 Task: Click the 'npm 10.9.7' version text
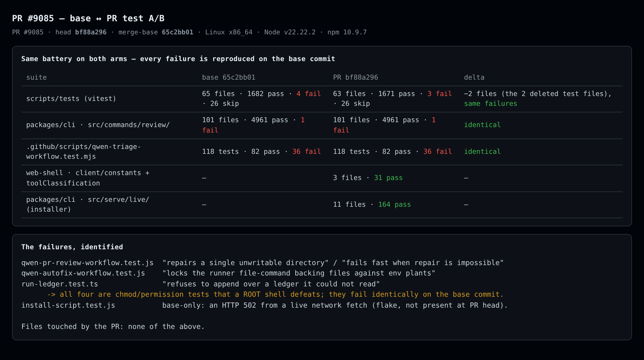tap(347, 32)
